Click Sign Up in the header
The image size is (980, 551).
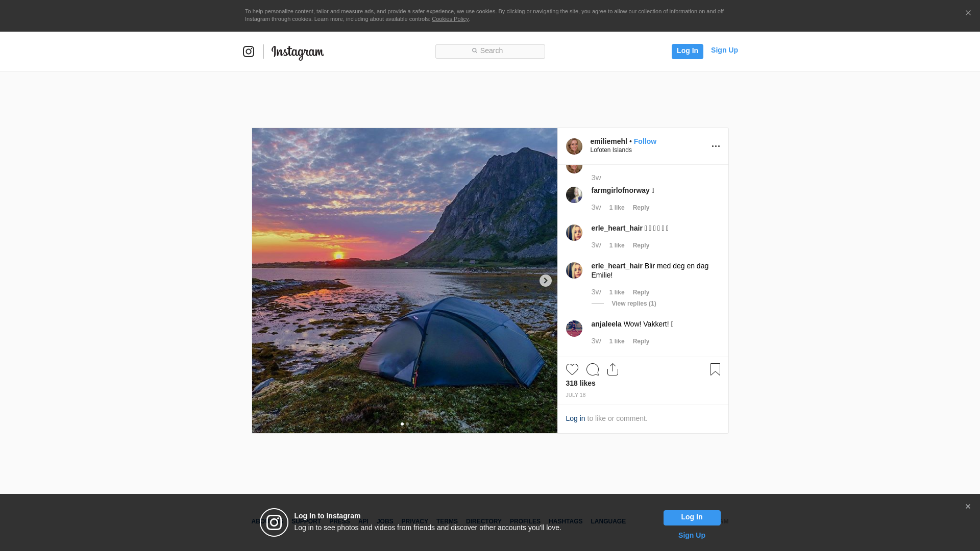click(x=724, y=50)
